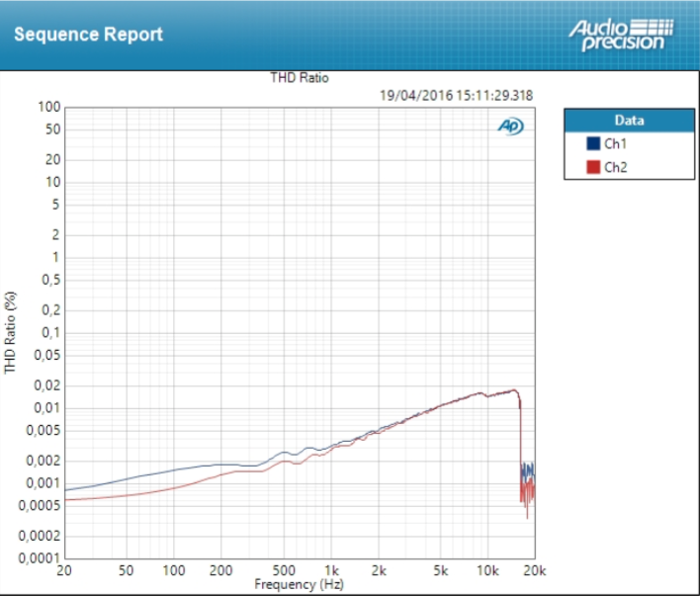Select the red Ch2 legend swatch

(x=593, y=167)
